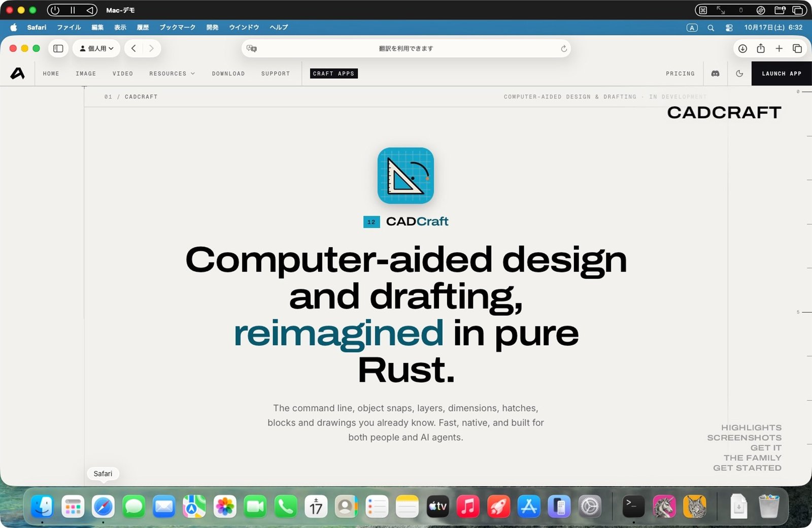Click the translate icon in address bar
Viewport: 812px width, 528px height.
[x=252, y=48]
